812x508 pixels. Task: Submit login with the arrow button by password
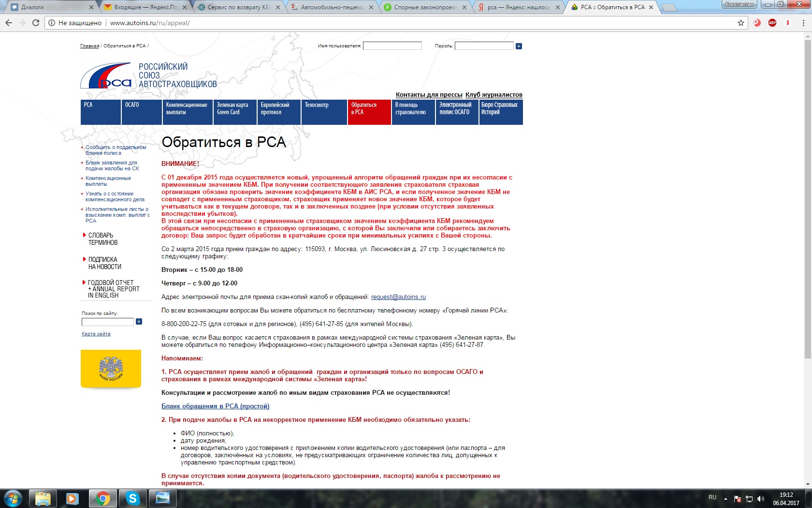pyautogui.click(x=519, y=46)
